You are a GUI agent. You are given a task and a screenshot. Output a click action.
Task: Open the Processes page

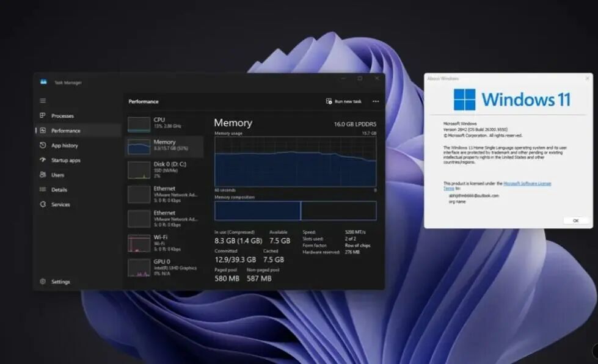[x=79, y=115]
